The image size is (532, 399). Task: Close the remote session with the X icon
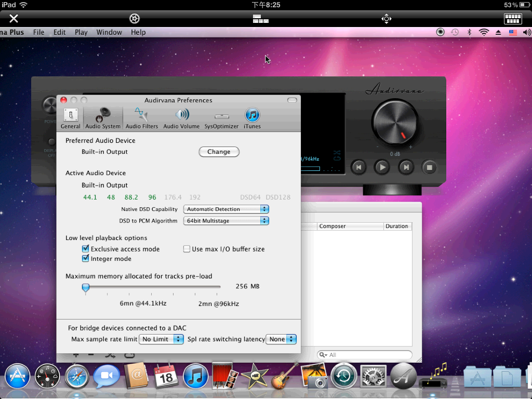pos(14,18)
